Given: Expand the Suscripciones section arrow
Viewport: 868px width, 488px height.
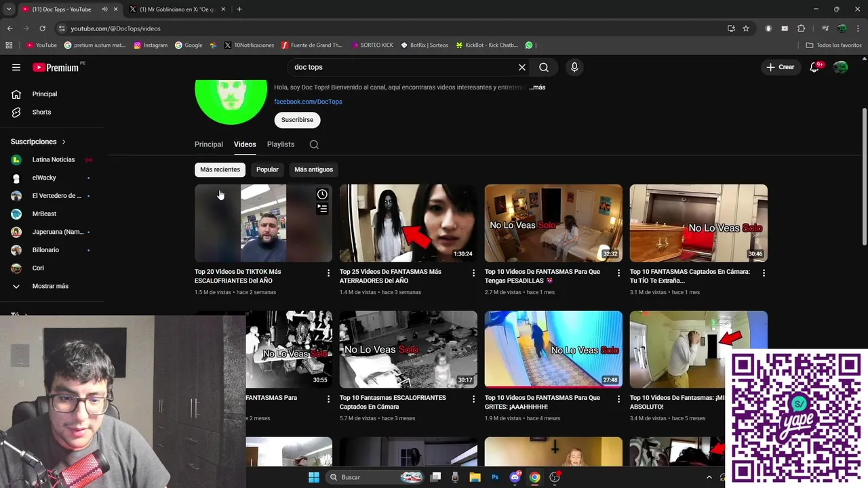Looking at the screenshot, I should (64, 142).
